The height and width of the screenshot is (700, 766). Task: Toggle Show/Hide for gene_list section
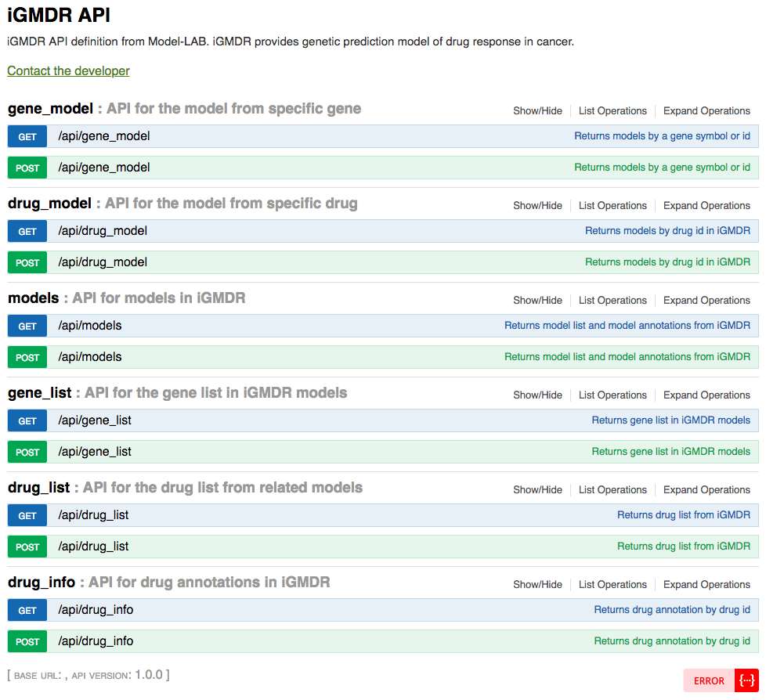tap(537, 395)
